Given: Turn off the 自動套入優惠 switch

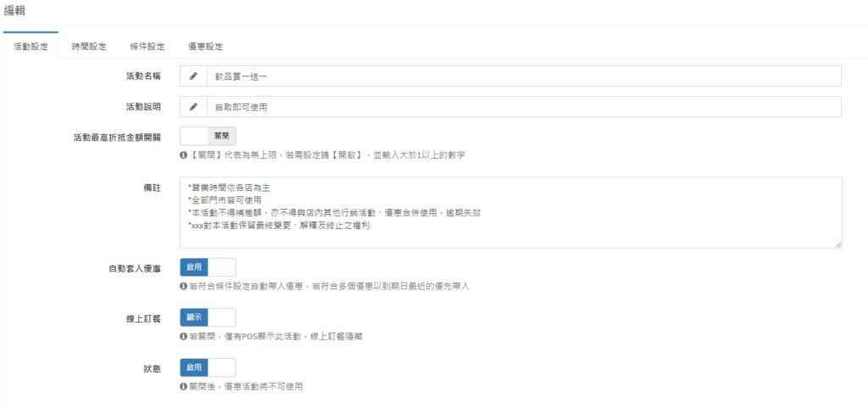Looking at the screenshot, I should coord(208,267).
